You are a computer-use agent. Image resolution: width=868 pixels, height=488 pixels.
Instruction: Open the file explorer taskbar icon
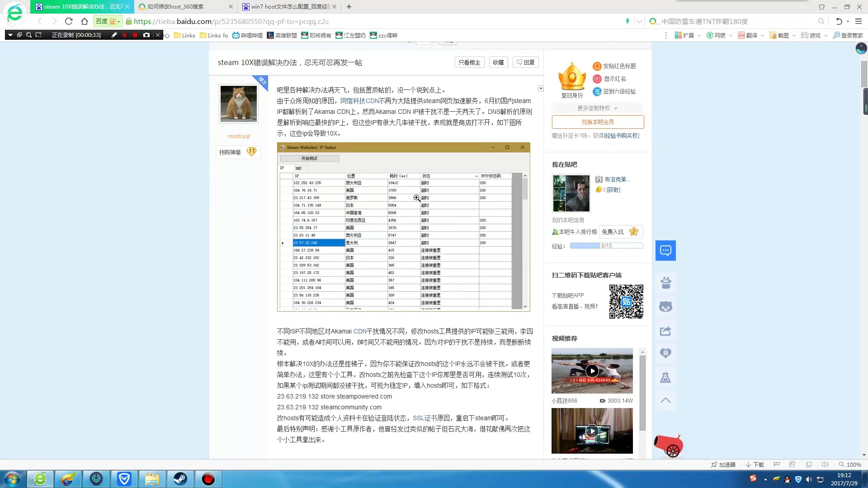tap(152, 479)
